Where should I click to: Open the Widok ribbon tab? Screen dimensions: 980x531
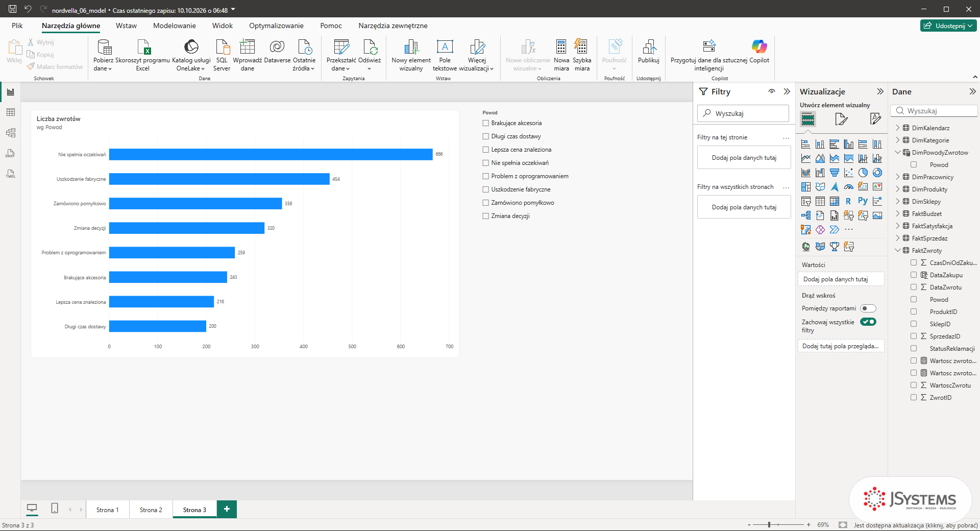click(x=223, y=26)
